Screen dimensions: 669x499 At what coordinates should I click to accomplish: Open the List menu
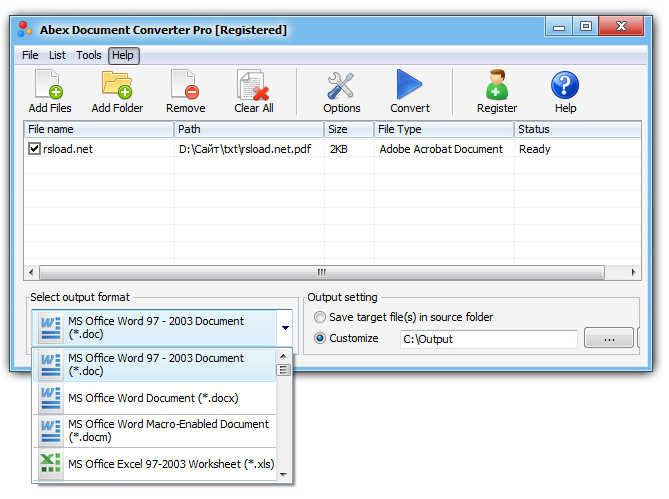(57, 55)
